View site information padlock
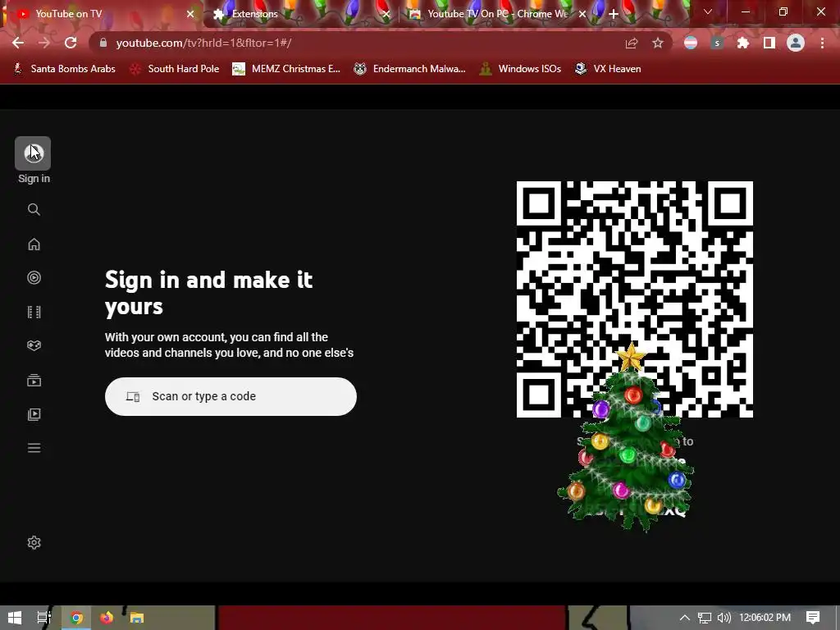 103,43
